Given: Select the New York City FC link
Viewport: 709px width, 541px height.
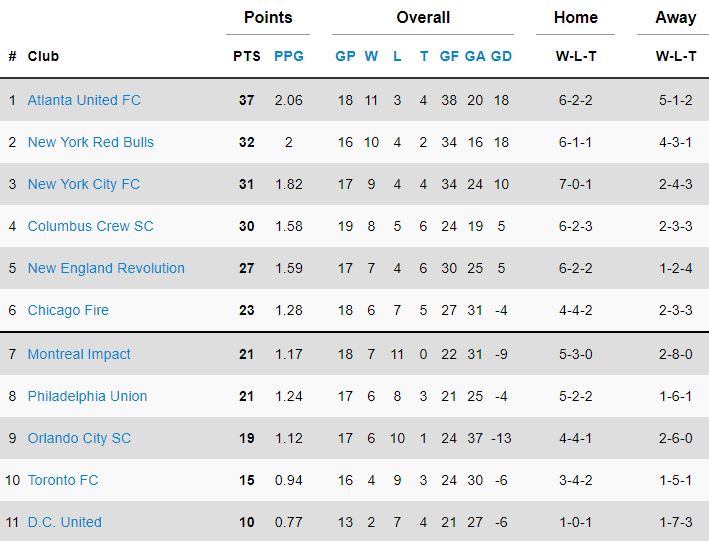Looking at the screenshot, I should (84, 184).
